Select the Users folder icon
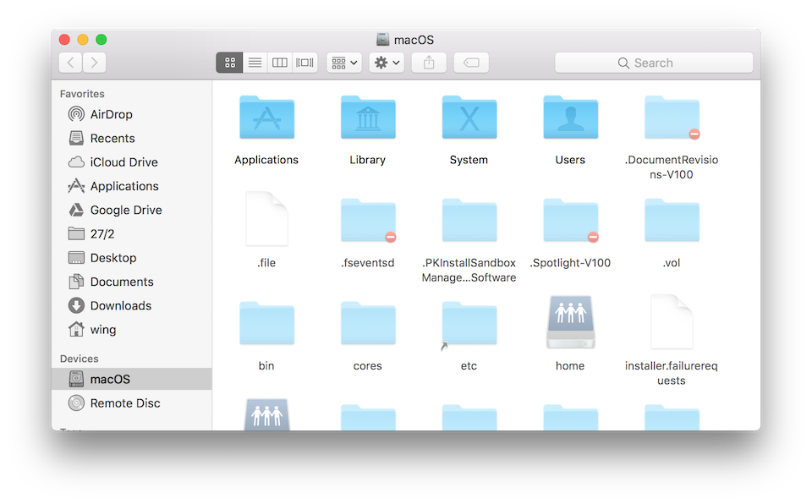 click(x=571, y=118)
